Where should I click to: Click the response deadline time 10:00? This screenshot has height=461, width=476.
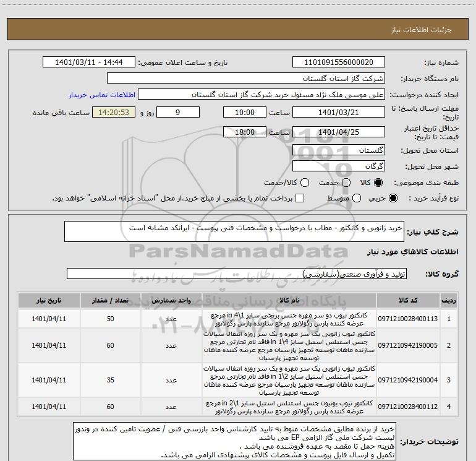click(245, 112)
